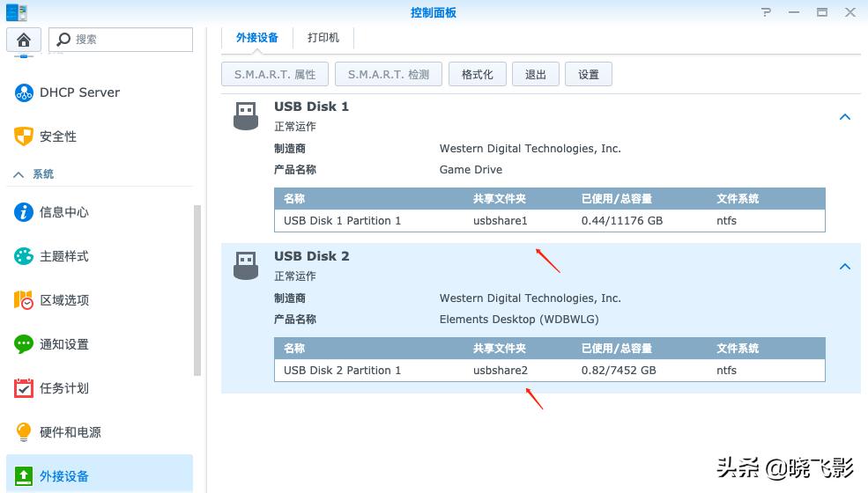
Task: Select the USB Disk 2 drive icon
Action: click(246, 266)
